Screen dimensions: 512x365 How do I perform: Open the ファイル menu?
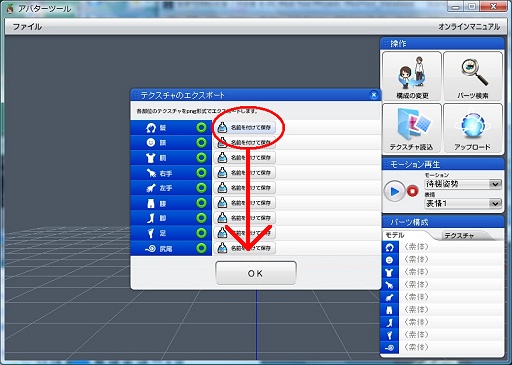27,27
